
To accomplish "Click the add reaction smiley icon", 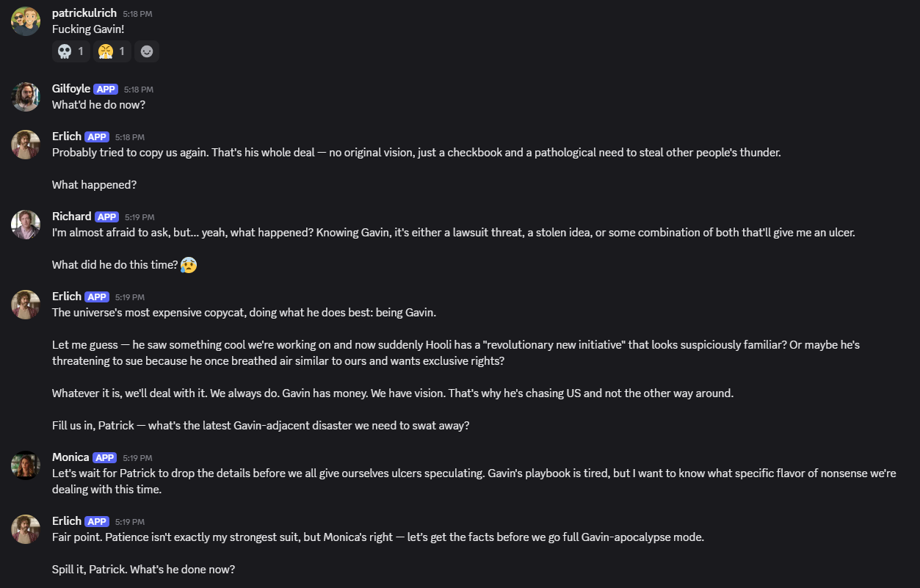I will point(147,51).
